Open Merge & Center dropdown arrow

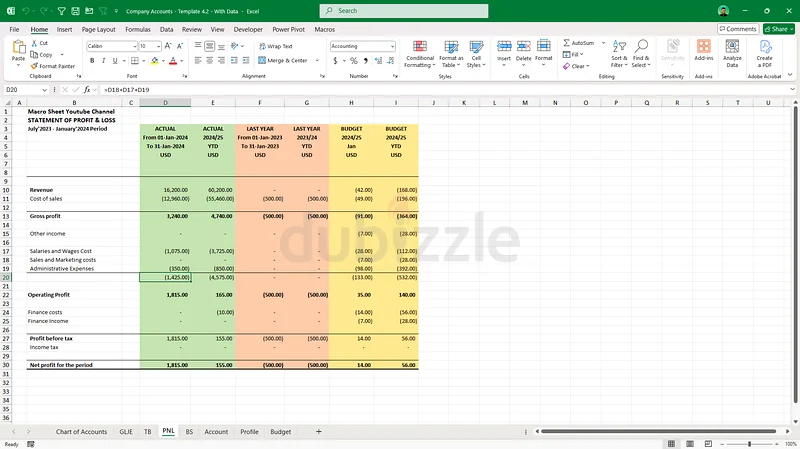(317, 60)
